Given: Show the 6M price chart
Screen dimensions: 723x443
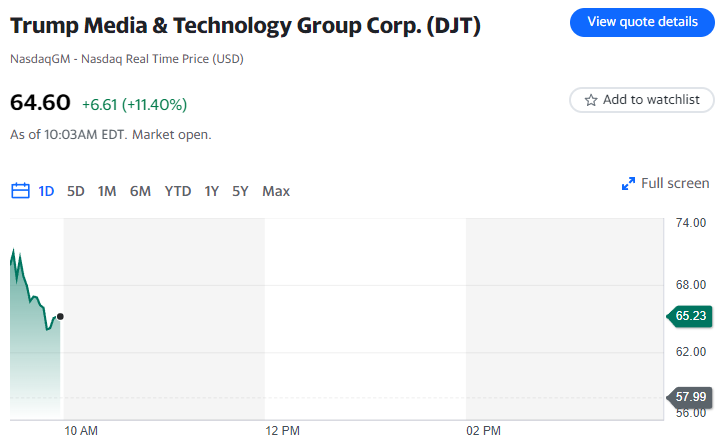Looking at the screenshot, I should (140, 191).
